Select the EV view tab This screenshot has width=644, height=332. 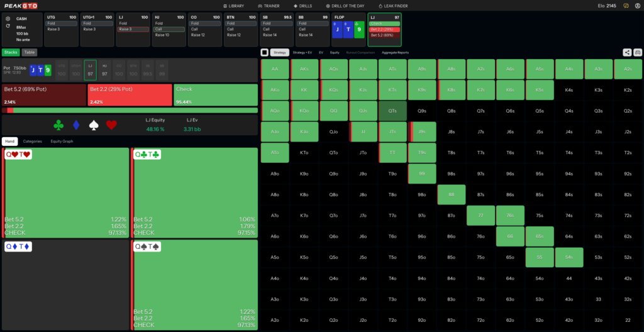[321, 53]
